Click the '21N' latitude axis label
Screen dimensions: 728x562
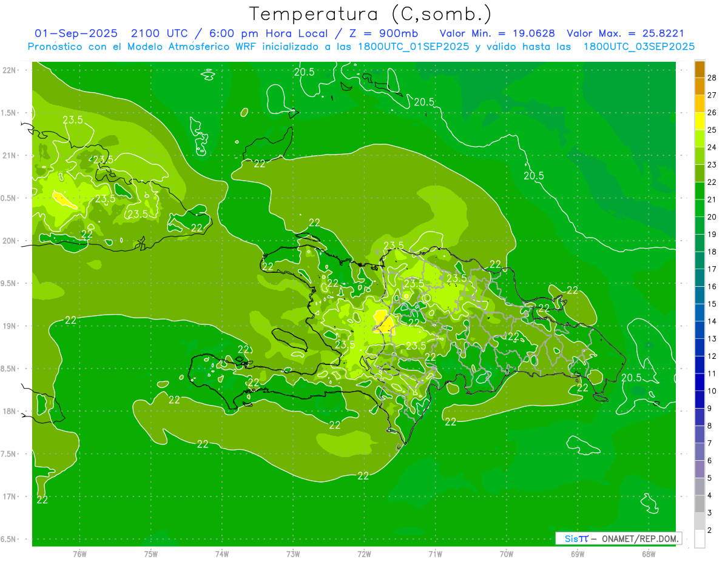pyautogui.click(x=9, y=156)
